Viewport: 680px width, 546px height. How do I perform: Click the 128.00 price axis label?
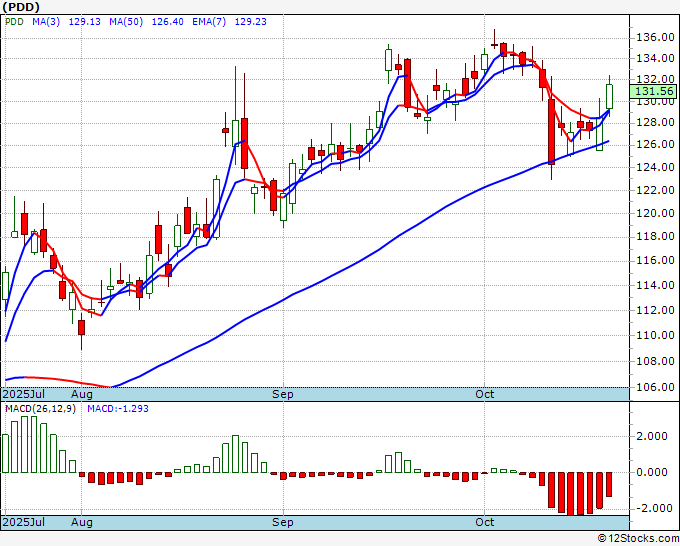pyautogui.click(x=655, y=123)
